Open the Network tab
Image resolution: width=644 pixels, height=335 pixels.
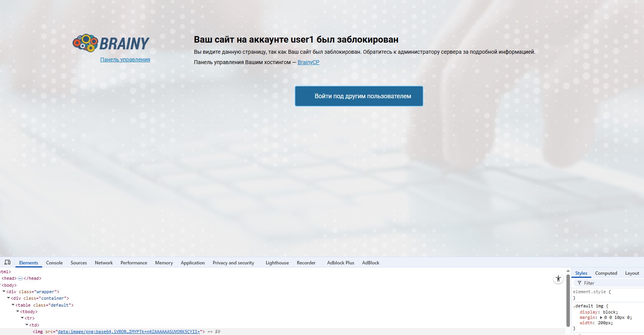click(104, 263)
